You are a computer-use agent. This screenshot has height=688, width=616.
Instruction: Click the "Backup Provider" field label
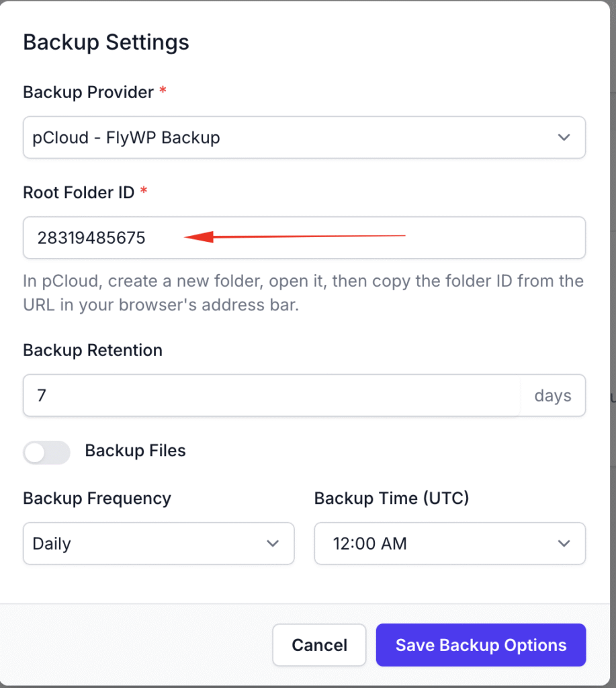pos(89,92)
